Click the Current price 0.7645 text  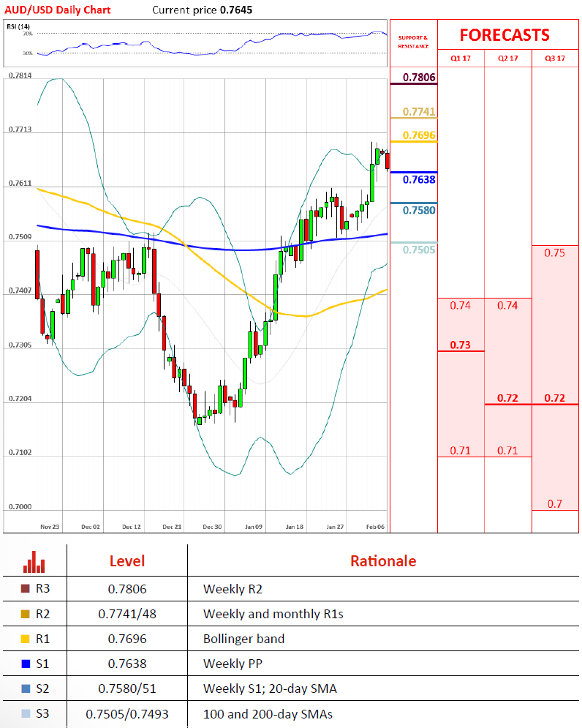pyautogui.click(x=203, y=10)
